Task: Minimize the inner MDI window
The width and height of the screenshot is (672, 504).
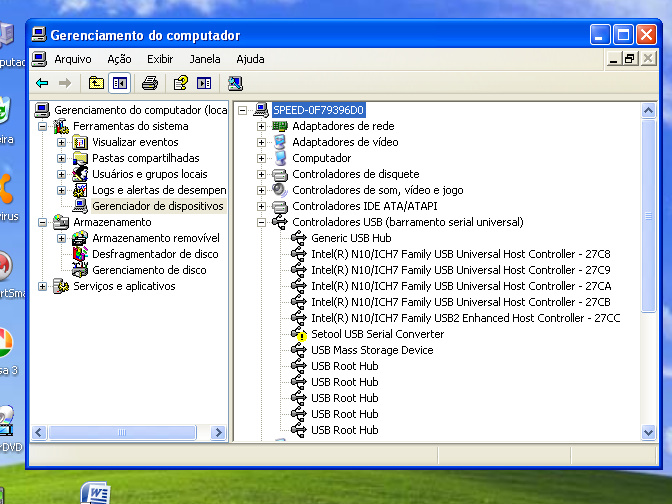Action: (x=613, y=58)
